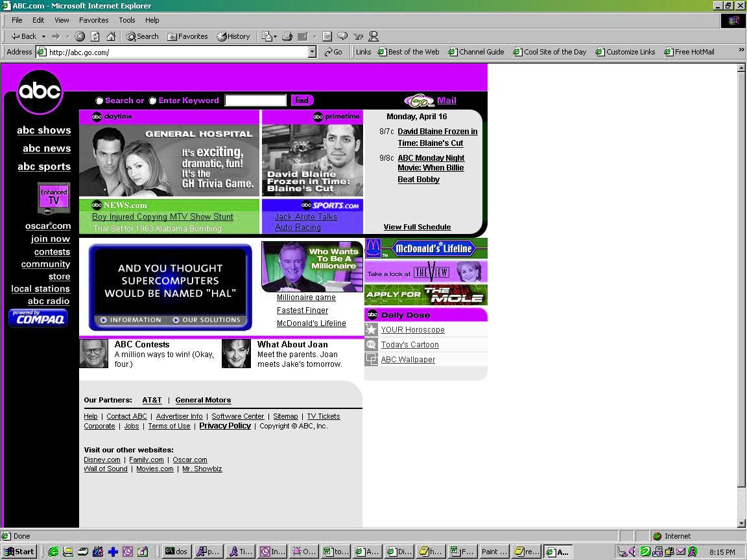Click the keyword search text field
This screenshot has height=560, width=747.
[x=255, y=100]
